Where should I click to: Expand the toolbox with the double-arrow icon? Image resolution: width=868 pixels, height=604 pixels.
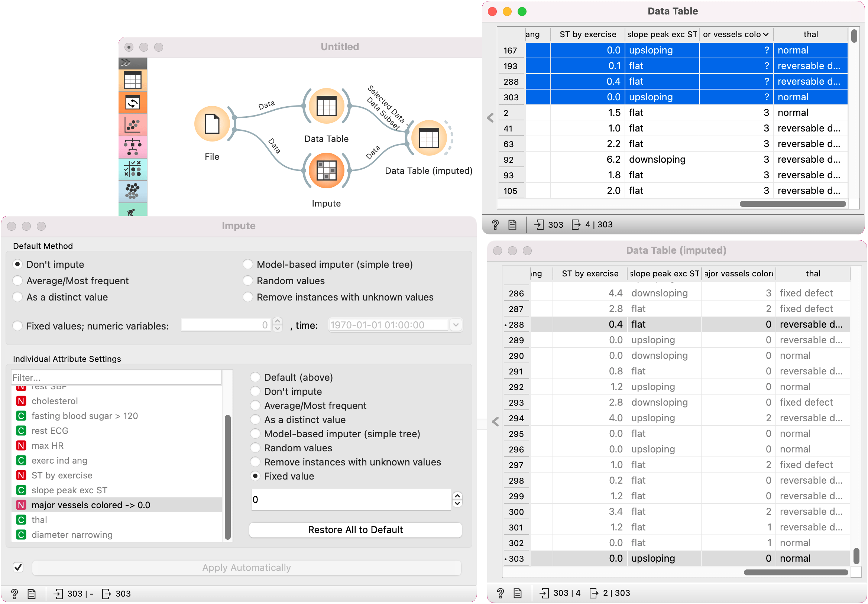(126, 63)
